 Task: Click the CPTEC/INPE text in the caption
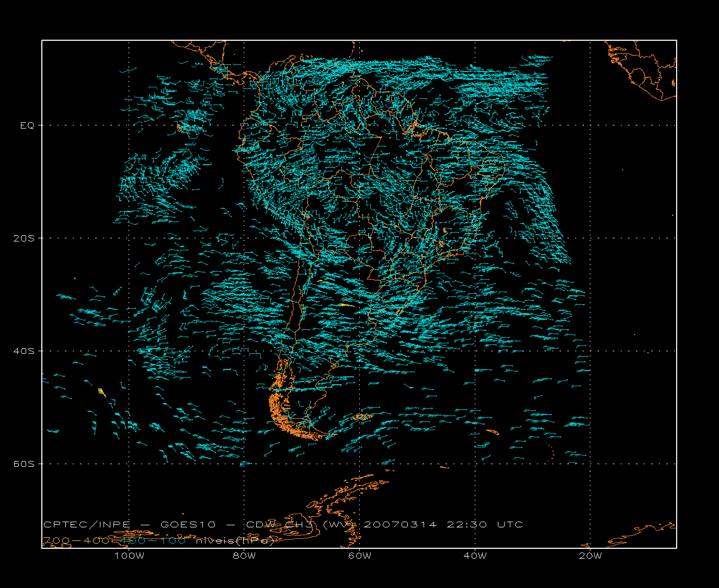pyautogui.click(x=87, y=524)
